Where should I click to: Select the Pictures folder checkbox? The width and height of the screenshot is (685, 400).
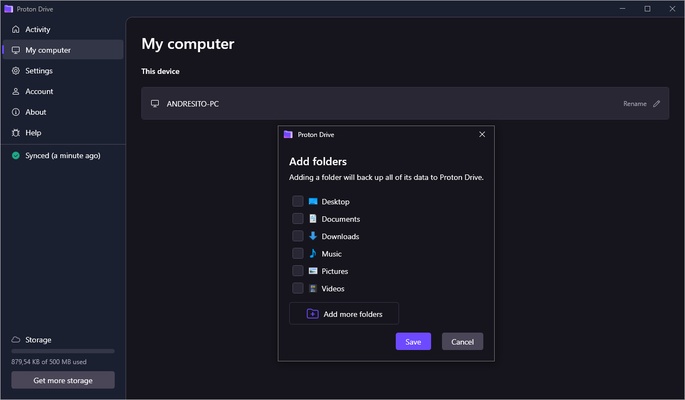pos(298,271)
